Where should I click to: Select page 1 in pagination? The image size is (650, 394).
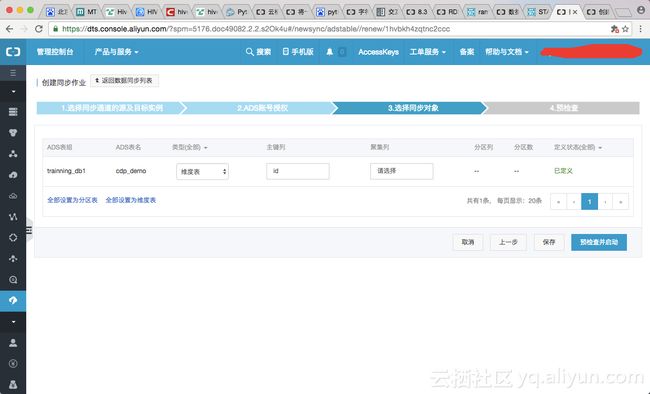tap(589, 202)
